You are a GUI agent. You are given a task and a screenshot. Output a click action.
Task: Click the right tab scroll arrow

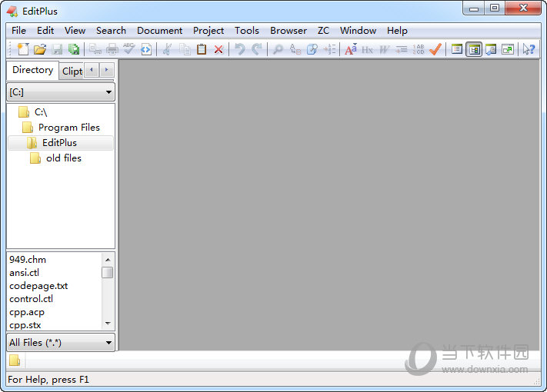pos(107,70)
